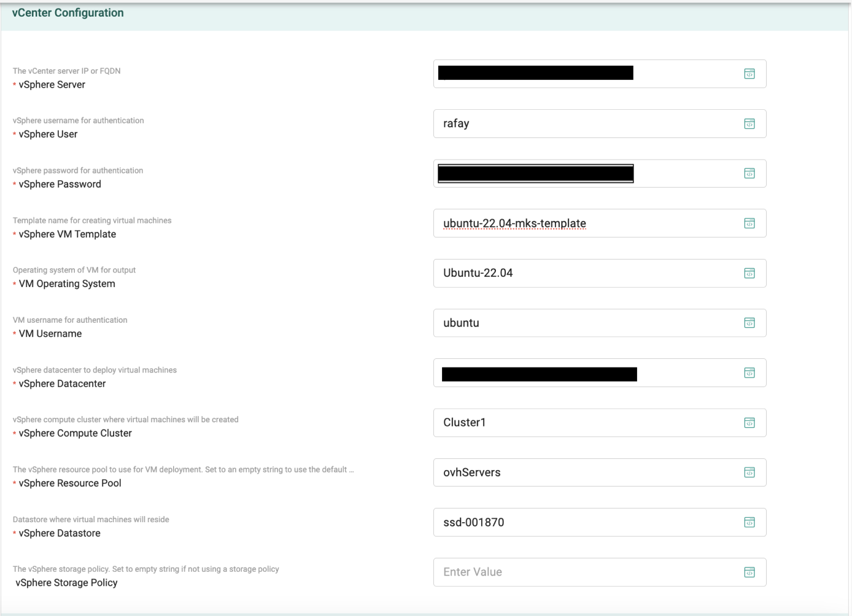This screenshot has width=852, height=616.
Task: Click the 'VM Username' label
Action: click(x=50, y=334)
